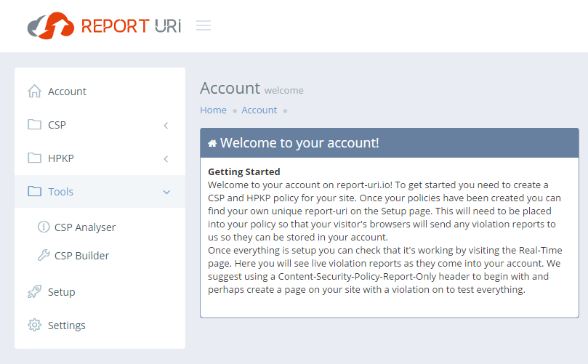
Task: Click the Report URI cloud logo
Action: tap(51, 25)
